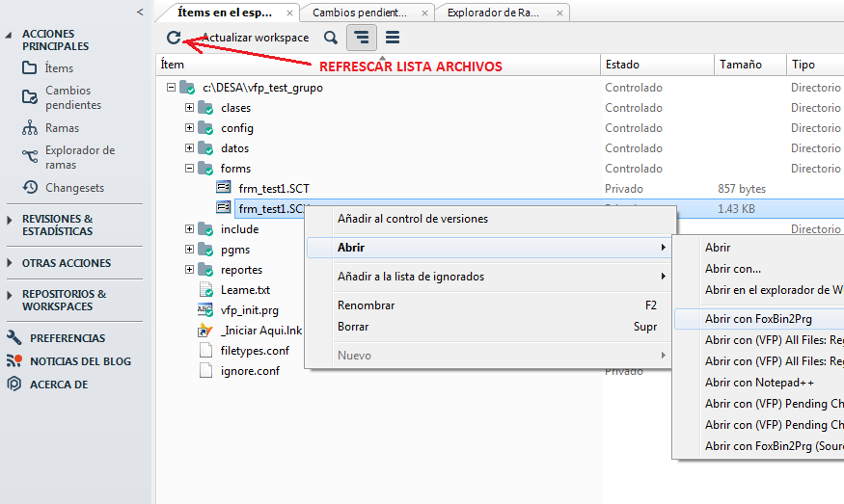Viewport: 844px width, 504px height.
Task: Open Noticias del blog feed
Action: tap(80, 361)
